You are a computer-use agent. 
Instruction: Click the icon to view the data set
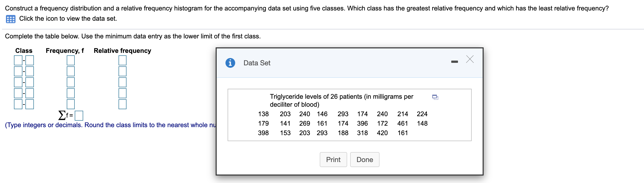click(10, 18)
